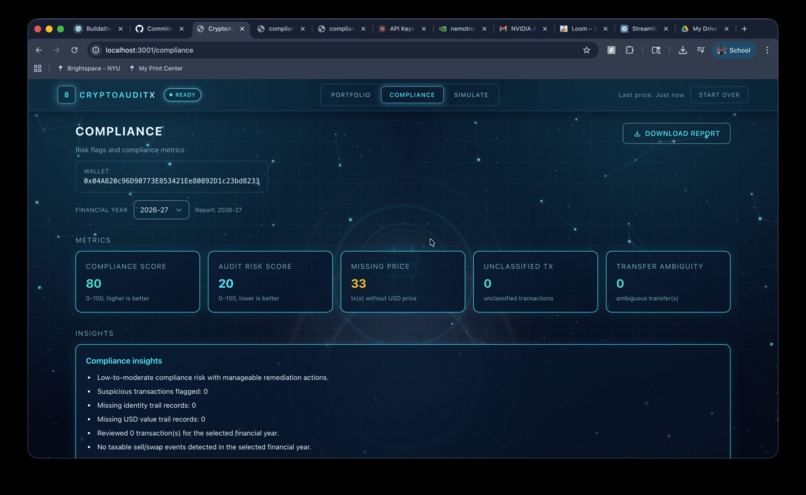Screen dimensions: 806x495
Task: Download the compliance report
Action: click(x=676, y=134)
